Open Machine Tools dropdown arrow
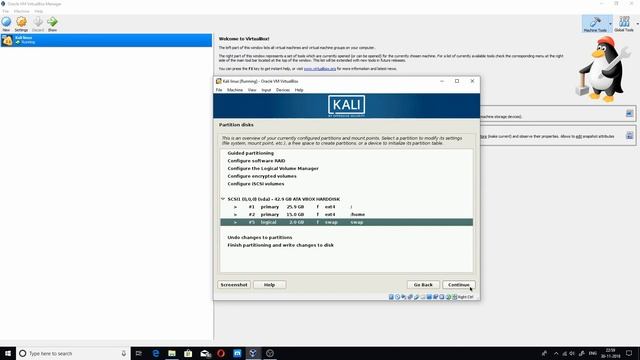 coord(610,24)
